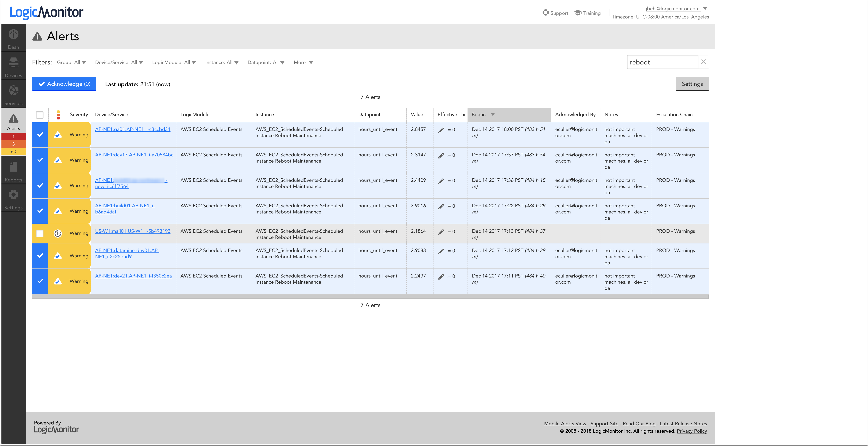868x446 pixels.
Task: Sort by Acknowledged By column header
Action: click(x=575, y=115)
